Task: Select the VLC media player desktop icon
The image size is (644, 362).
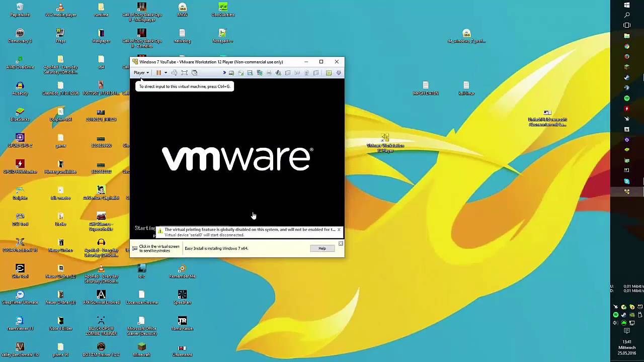Action: pyautogui.click(x=60, y=10)
